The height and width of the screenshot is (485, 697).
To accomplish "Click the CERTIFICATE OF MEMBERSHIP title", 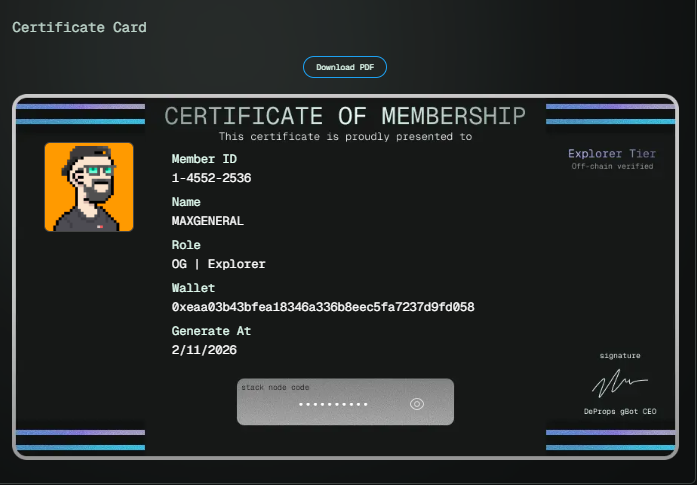I will coord(345,116).
